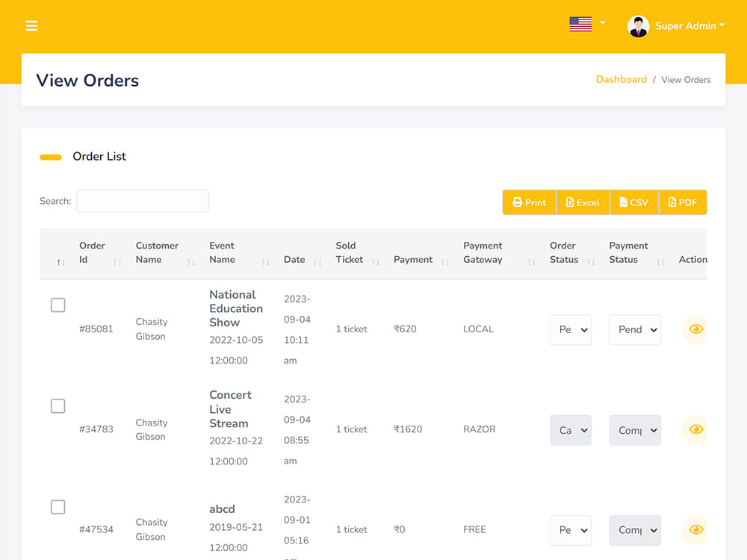
Task: Sort table by Date column
Action: 317,262
